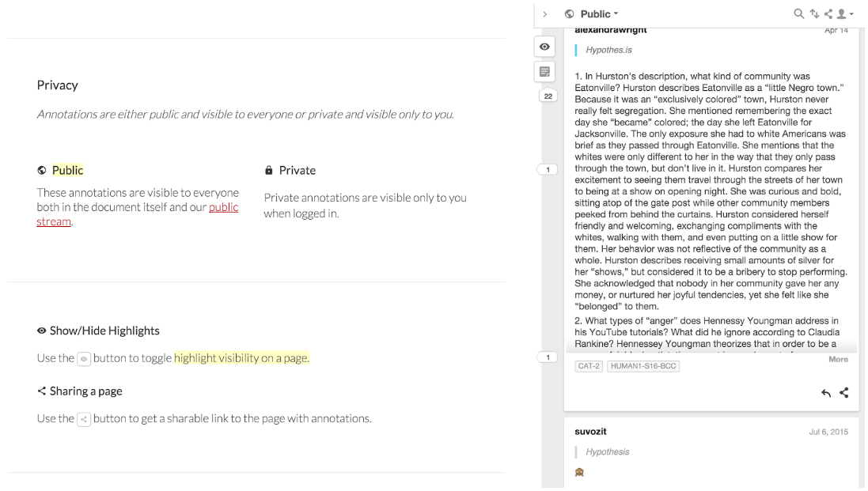Click the eye button shown in Show/Hide instructions
Image resolution: width=868 pixels, height=491 pixels.
point(85,357)
